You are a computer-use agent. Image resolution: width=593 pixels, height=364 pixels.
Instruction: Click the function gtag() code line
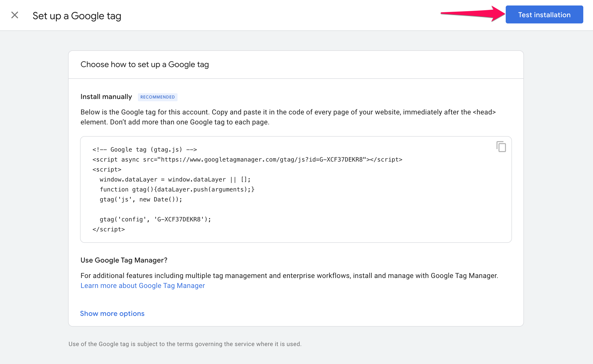pyautogui.click(x=177, y=189)
